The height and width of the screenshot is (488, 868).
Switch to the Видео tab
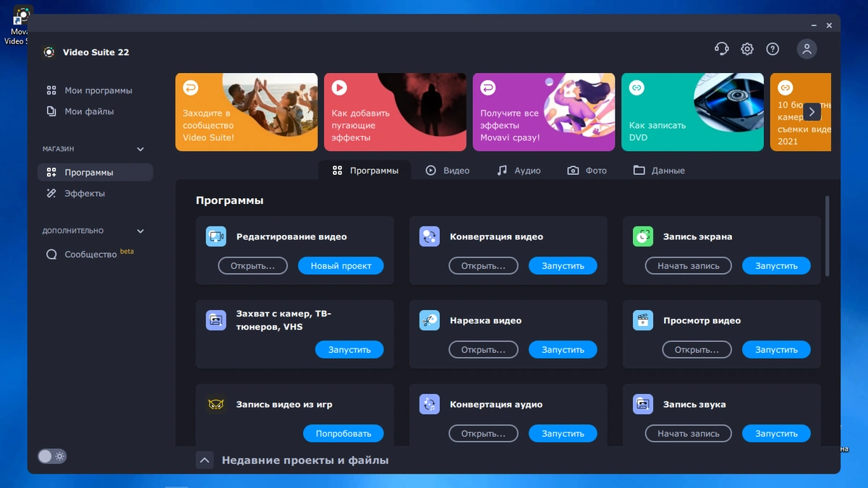click(x=448, y=171)
